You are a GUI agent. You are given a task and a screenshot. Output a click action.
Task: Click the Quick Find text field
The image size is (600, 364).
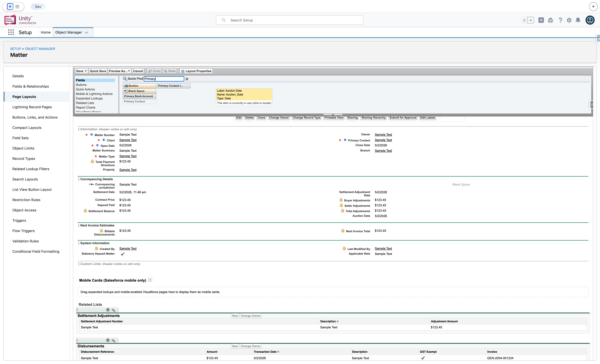164,79
